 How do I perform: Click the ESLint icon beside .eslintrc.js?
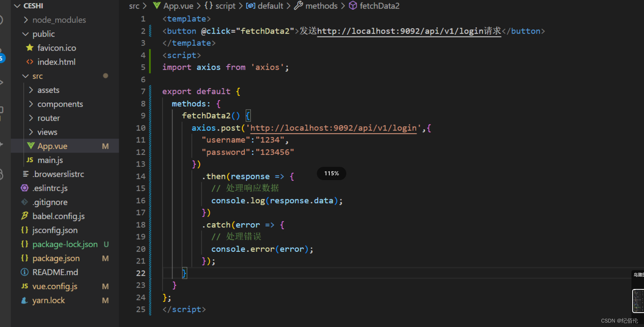click(25, 188)
